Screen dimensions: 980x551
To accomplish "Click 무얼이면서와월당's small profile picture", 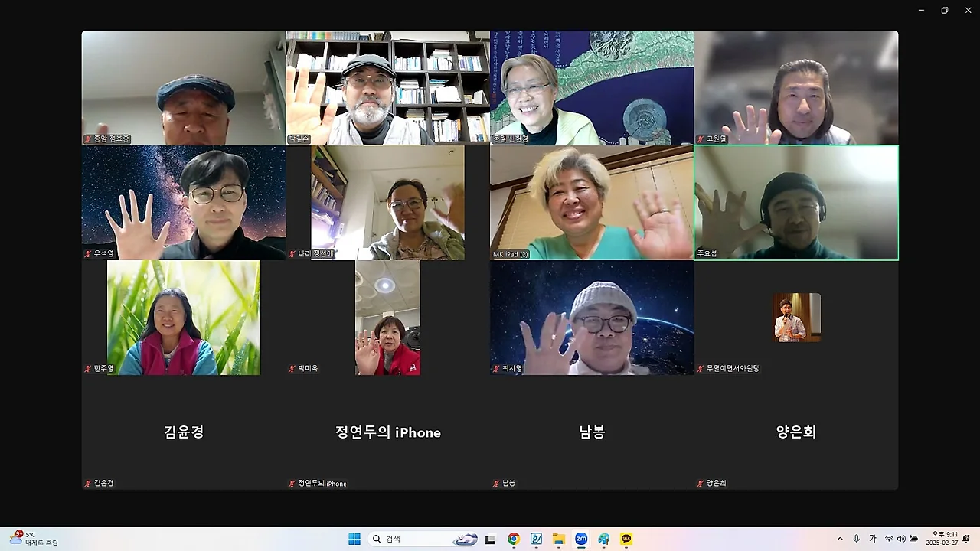I will pyautogui.click(x=796, y=317).
